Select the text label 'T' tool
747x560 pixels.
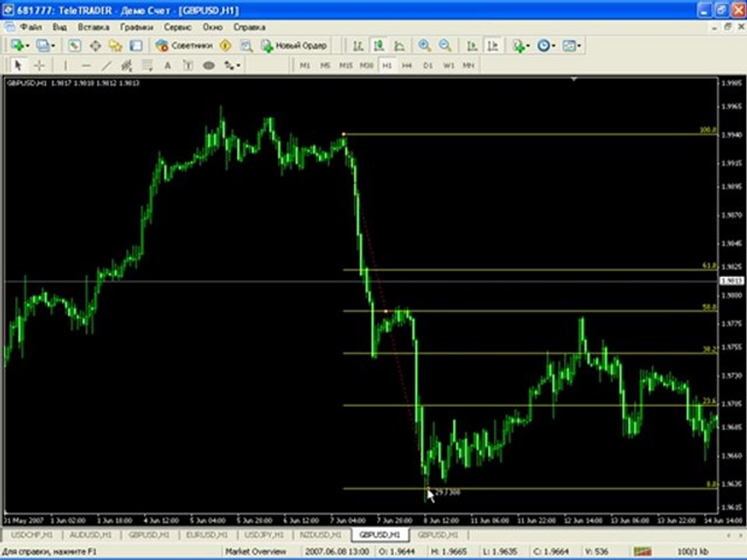(x=188, y=65)
